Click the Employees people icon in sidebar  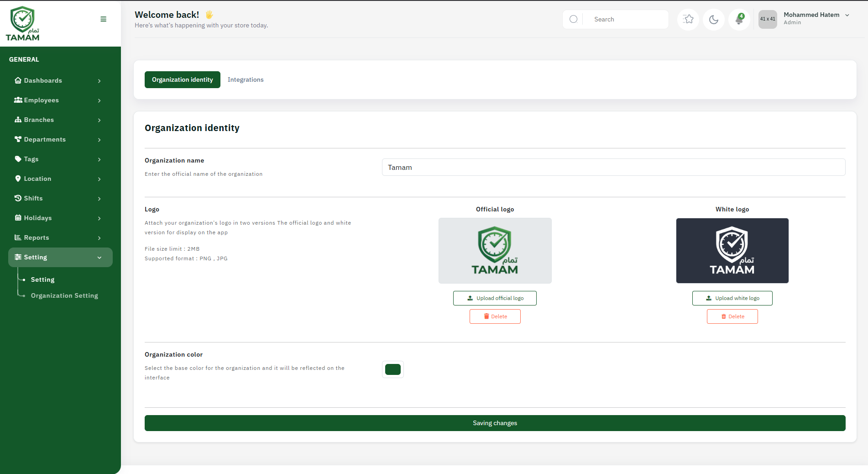click(x=18, y=100)
